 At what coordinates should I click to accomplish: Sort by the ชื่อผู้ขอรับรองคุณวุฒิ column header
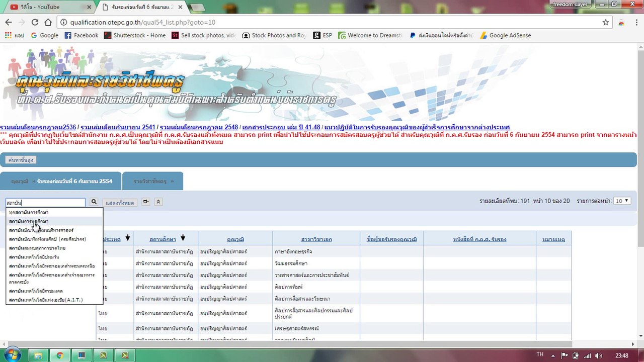pyautogui.click(x=392, y=239)
